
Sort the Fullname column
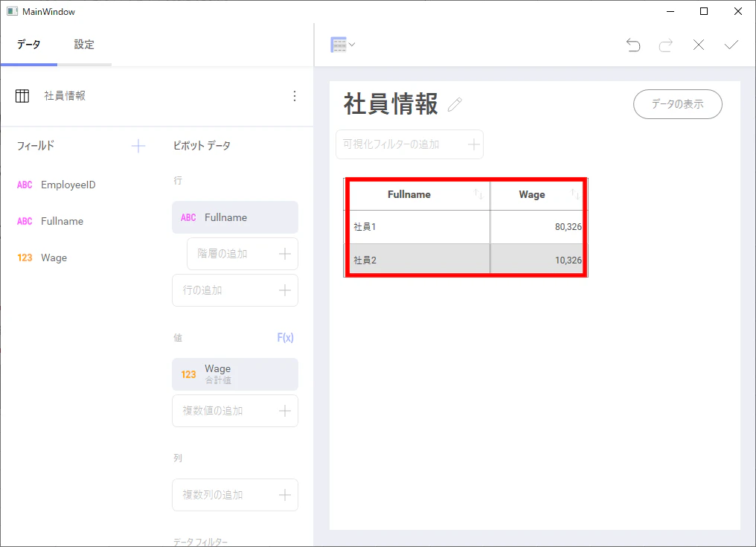(478, 194)
